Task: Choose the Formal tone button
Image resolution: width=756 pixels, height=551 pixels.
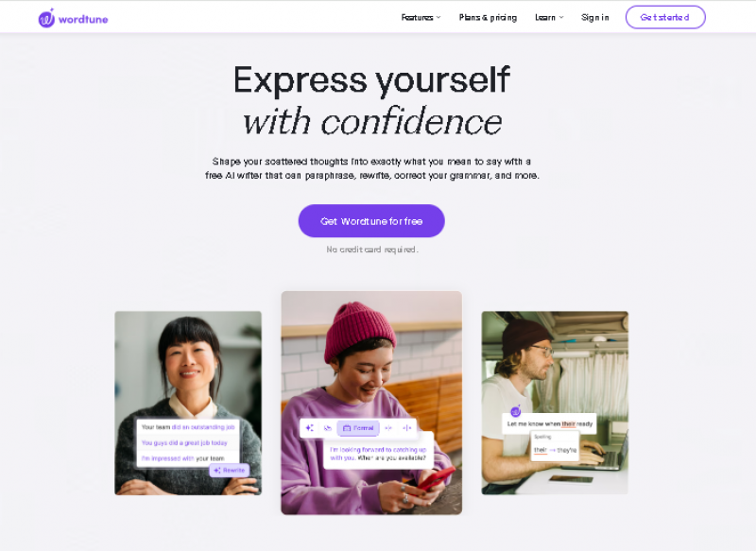Action: (358, 427)
